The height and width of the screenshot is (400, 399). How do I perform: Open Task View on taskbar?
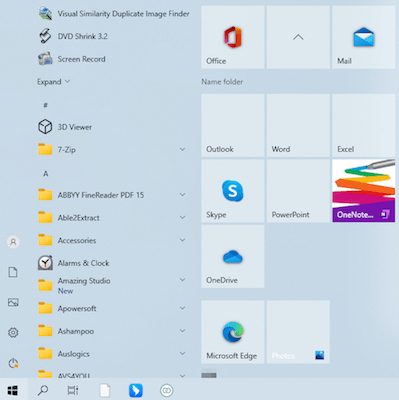(73, 390)
